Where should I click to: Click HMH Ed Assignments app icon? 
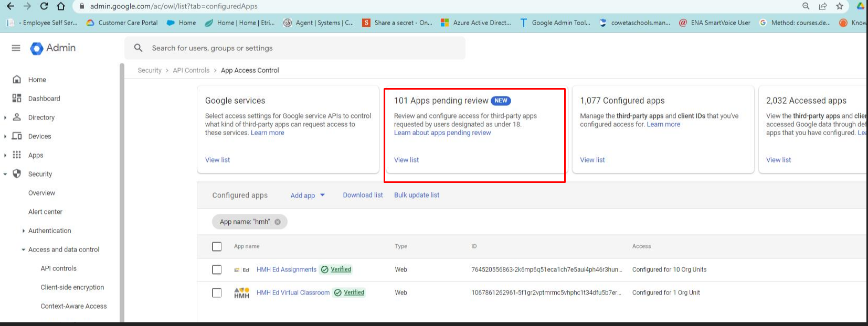[241, 270]
